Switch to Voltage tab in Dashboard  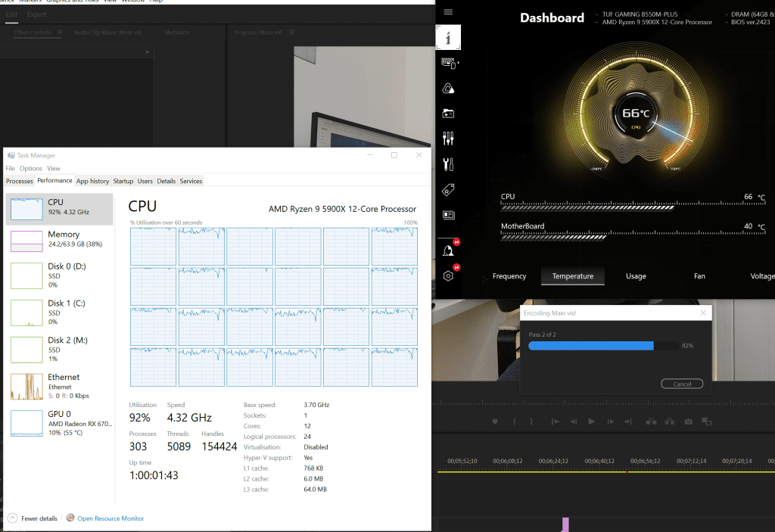click(761, 276)
